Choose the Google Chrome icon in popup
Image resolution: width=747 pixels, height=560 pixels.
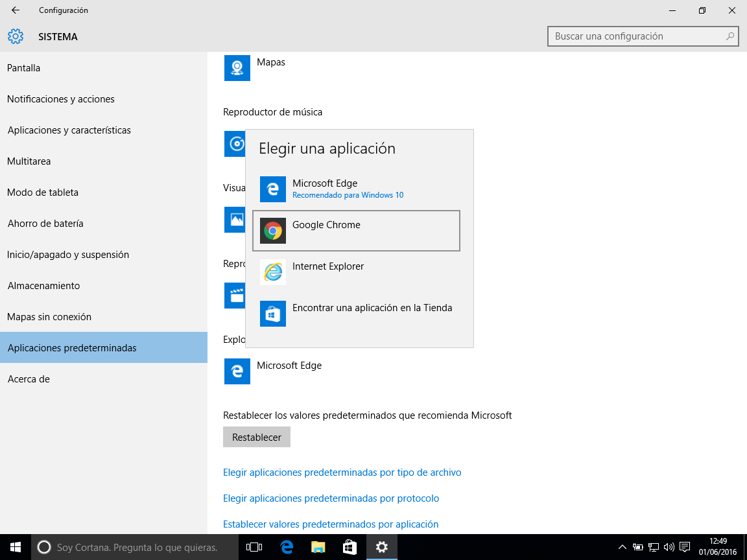(x=273, y=231)
